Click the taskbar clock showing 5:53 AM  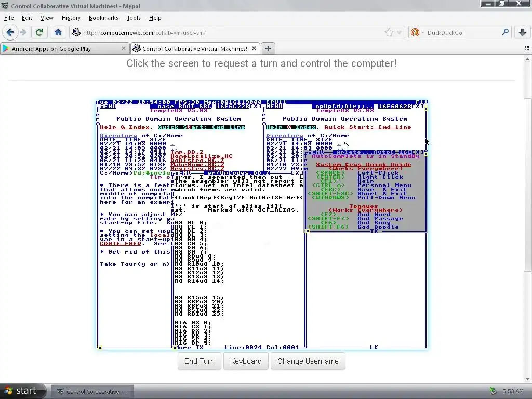(513, 391)
